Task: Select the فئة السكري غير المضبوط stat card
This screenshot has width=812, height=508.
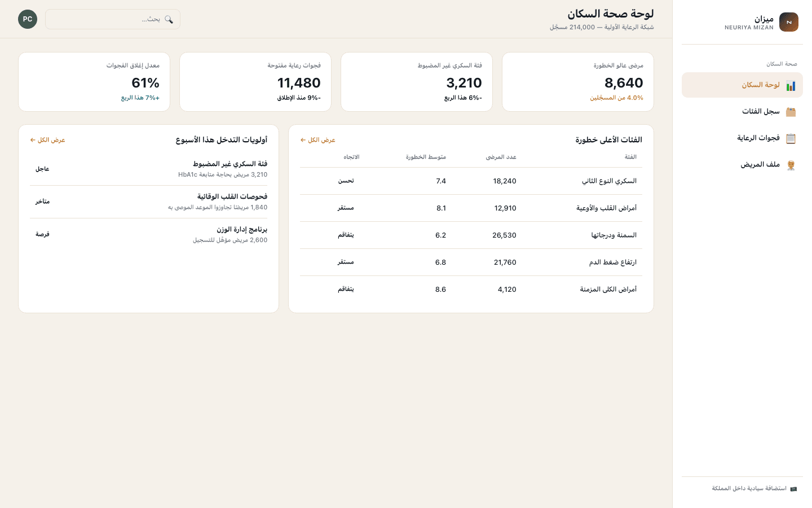Action: [x=417, y=82]
